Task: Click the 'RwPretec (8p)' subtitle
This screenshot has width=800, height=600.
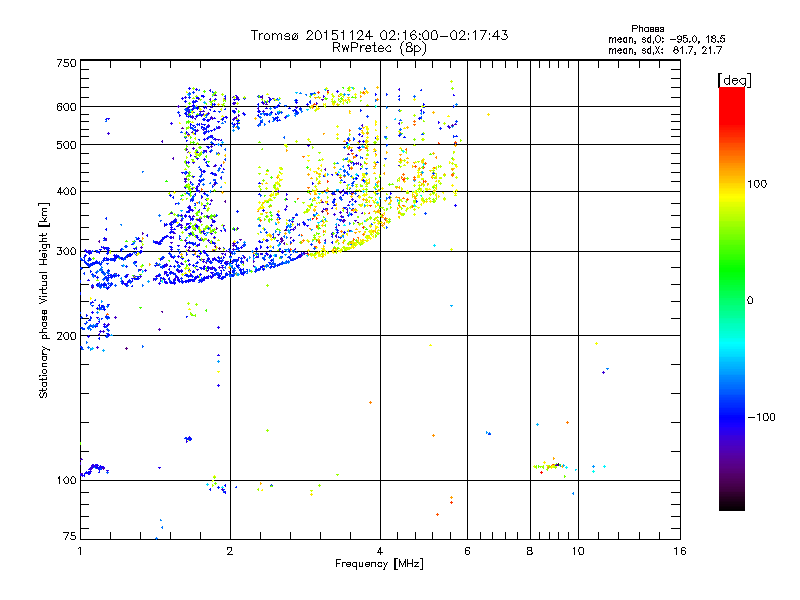Action: [379, 48]
